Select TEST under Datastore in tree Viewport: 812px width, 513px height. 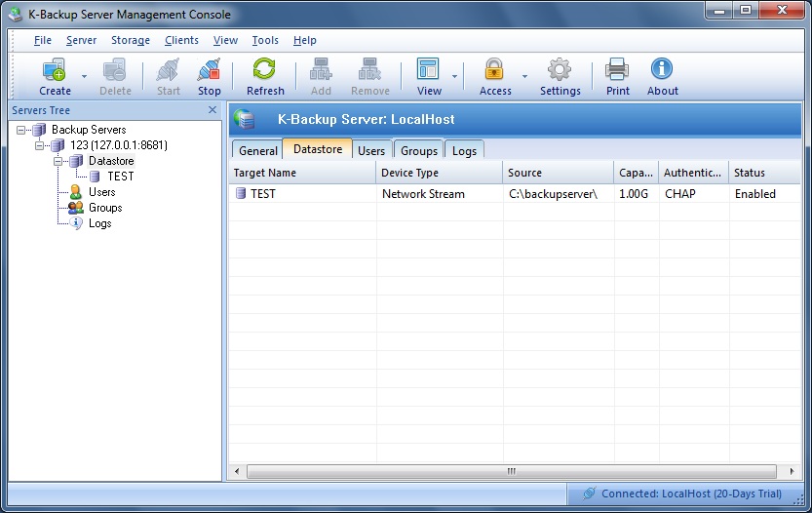click(121, 177)
